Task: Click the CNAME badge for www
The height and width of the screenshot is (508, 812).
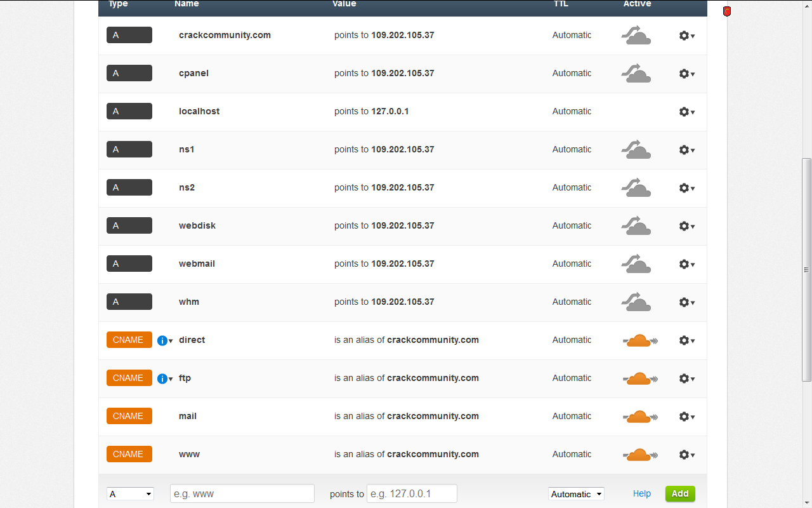Action: (x=129, y=454)
